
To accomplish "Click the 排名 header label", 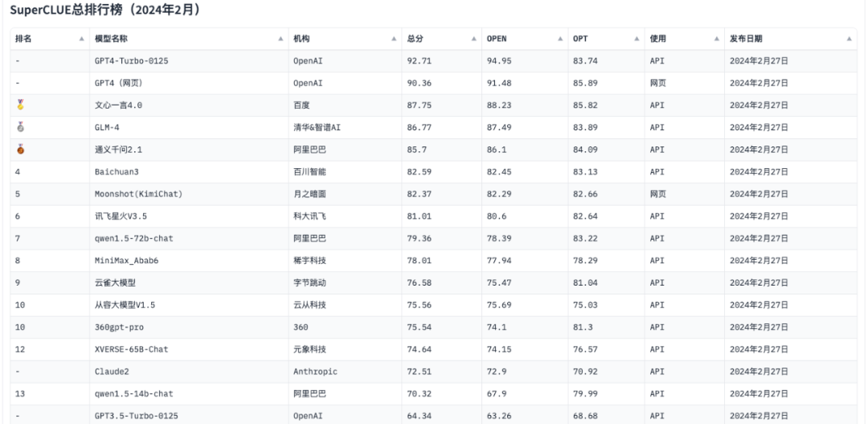I will click(23, 39).
